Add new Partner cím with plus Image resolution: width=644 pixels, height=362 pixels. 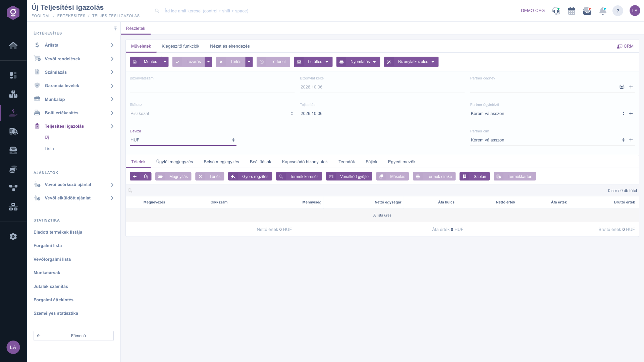coord(631,140)
